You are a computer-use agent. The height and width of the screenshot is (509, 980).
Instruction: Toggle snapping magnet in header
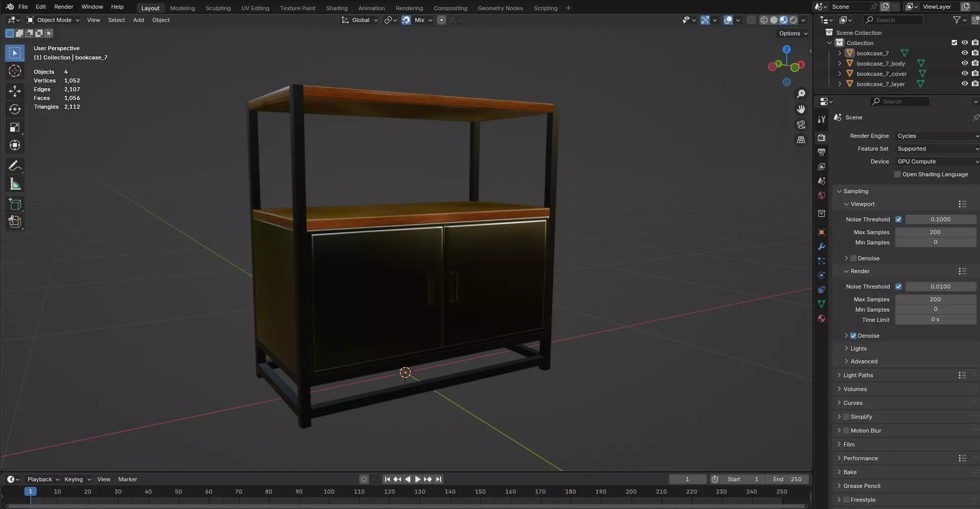coord(406,20)
